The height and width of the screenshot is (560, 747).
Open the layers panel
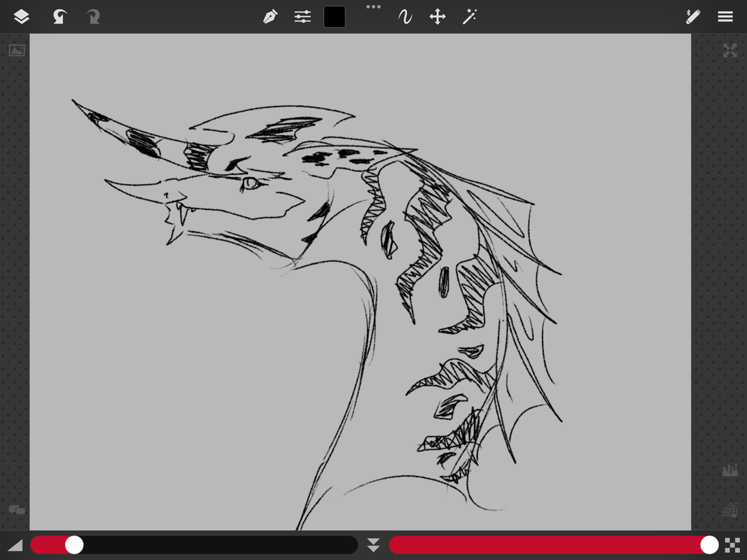click(22, 17)
